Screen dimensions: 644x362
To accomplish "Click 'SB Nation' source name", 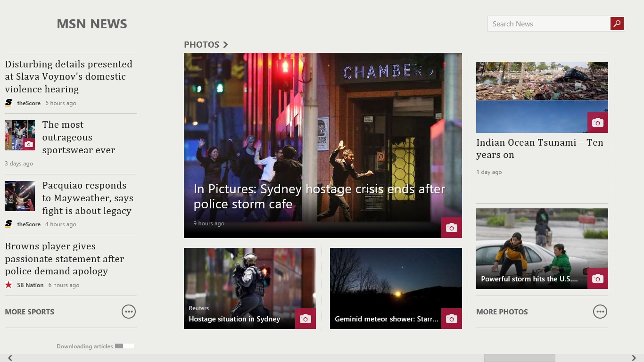I will (30, 285).
